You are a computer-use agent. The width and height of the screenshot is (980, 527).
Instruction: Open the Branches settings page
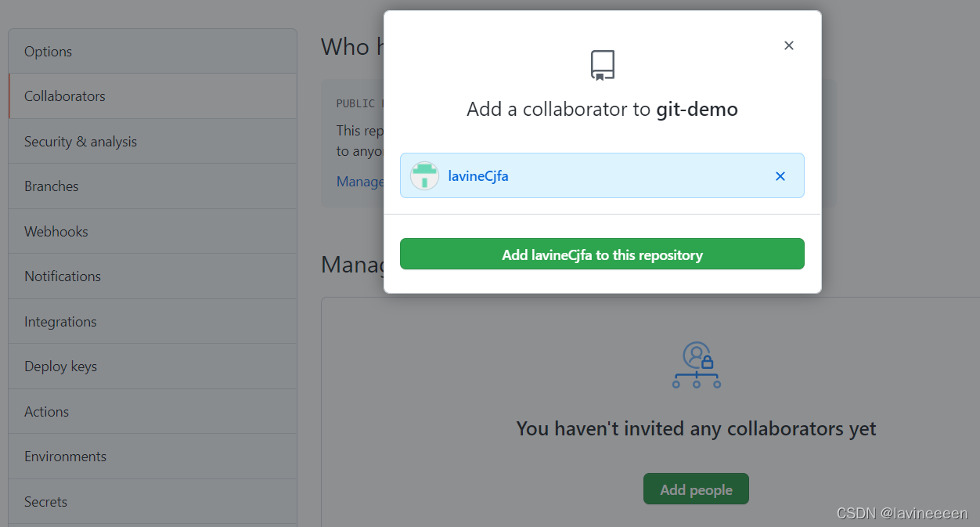pos(153,186)
